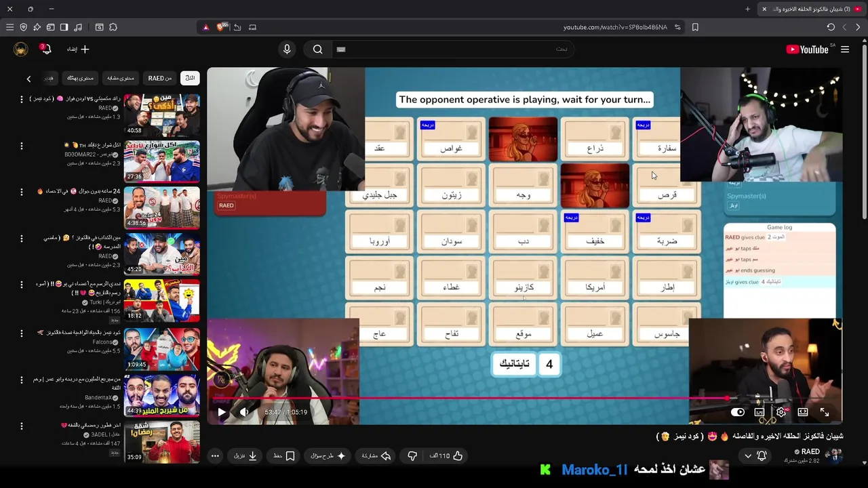Click the Create (إنشاء) plus button
This screenshot has height=488, width=868.
coord(78,49)
